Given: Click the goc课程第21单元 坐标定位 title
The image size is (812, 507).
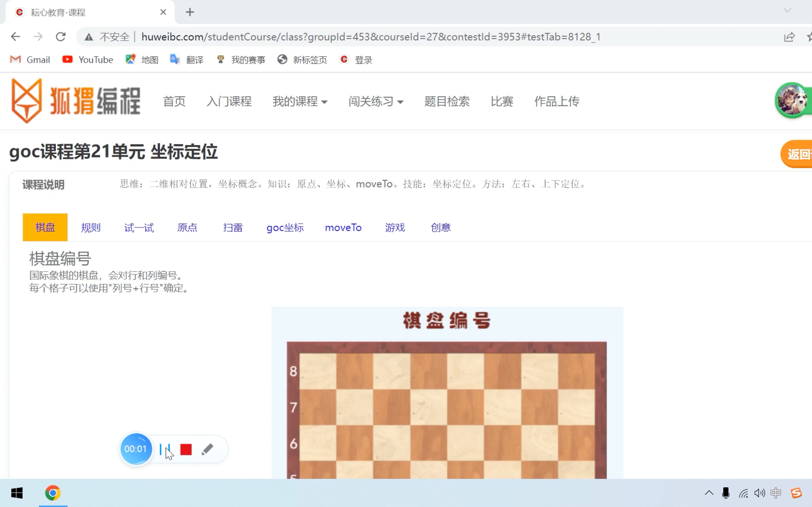Looking at the screenshot, I should (113, 152).
